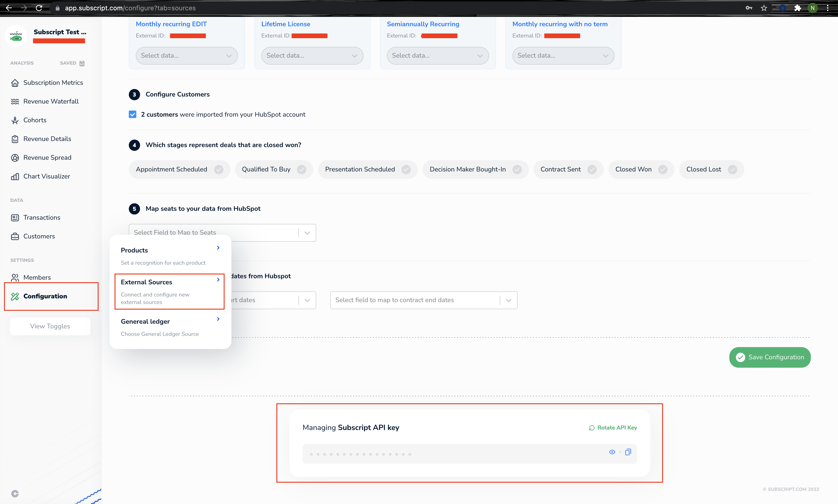Viewport: 838px width, 504px height.
Task: Toggle the Qualified To Buy stage
Action: click(x=274, y=169)
